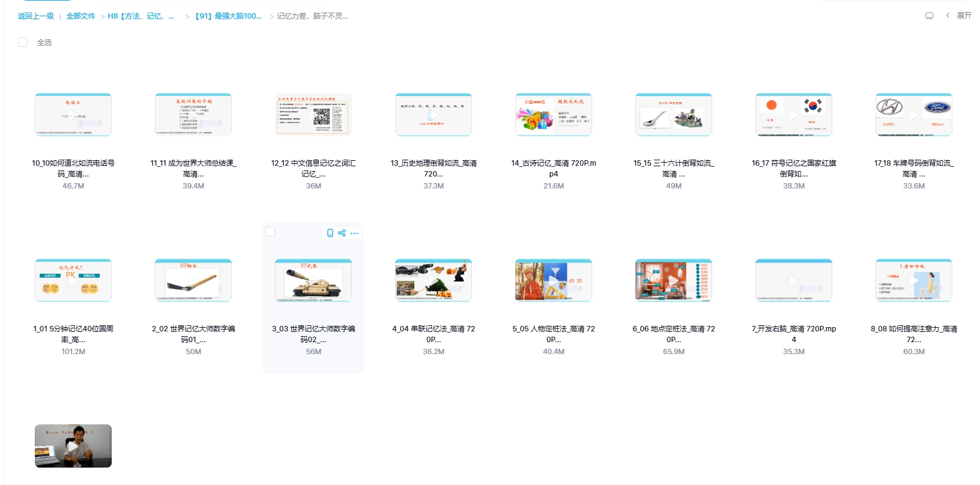Viewport: 980px width, 485px height.
Task: Click file name 8_08 如何提高注意力_高清
Action: point(914,334)
